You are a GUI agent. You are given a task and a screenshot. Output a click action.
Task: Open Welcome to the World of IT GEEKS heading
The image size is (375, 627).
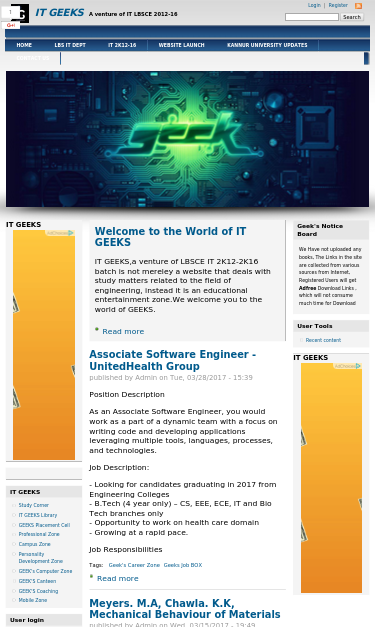[170, 237]
